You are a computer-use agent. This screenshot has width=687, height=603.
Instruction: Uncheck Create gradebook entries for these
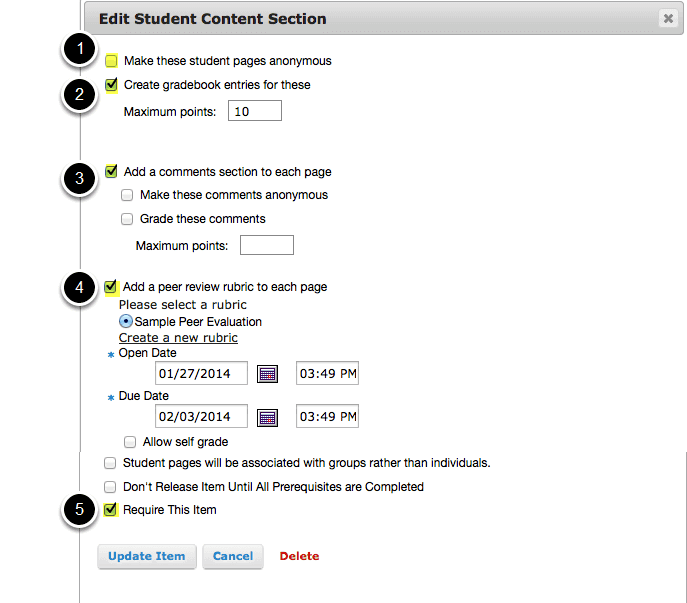pos(111,84)
